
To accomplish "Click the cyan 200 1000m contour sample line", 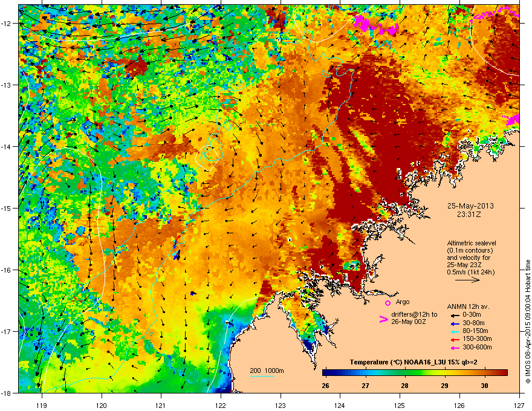I will point(262,376).
